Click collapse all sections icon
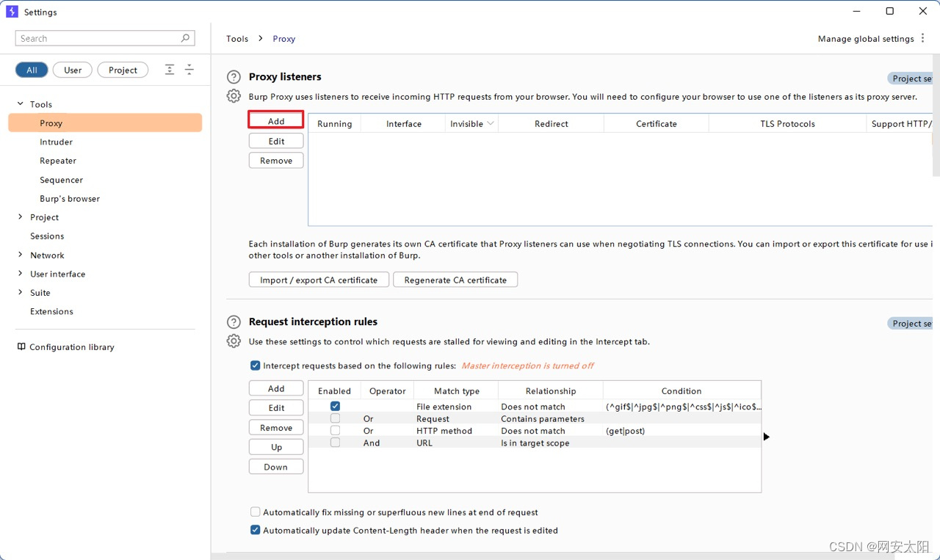940x560 pixels. [189, 70]
